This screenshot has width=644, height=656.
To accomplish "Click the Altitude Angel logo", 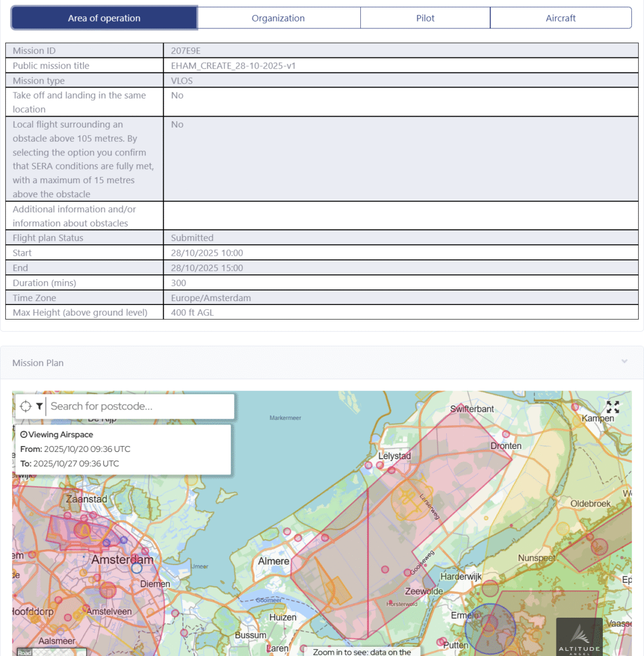I will [579, 637].
